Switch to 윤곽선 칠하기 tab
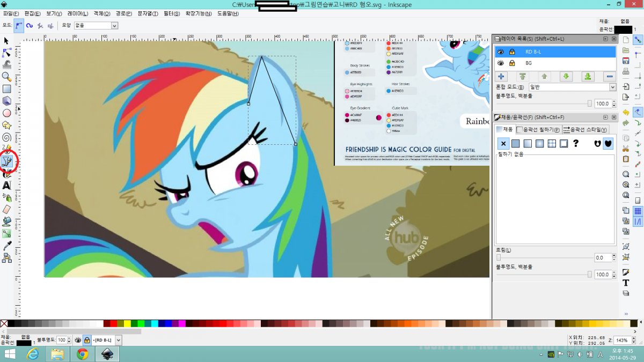Screen dimensions: 644x362 coord(538,130)
